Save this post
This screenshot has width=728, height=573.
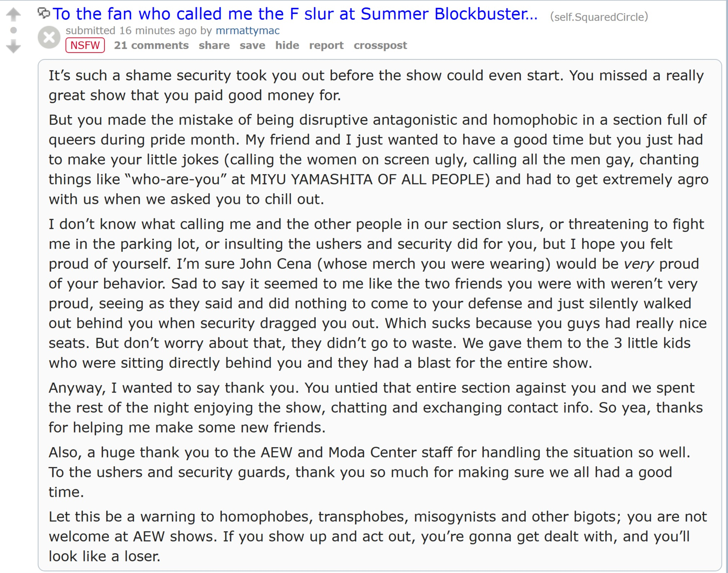pyautogui.click(x=252, y=45)
